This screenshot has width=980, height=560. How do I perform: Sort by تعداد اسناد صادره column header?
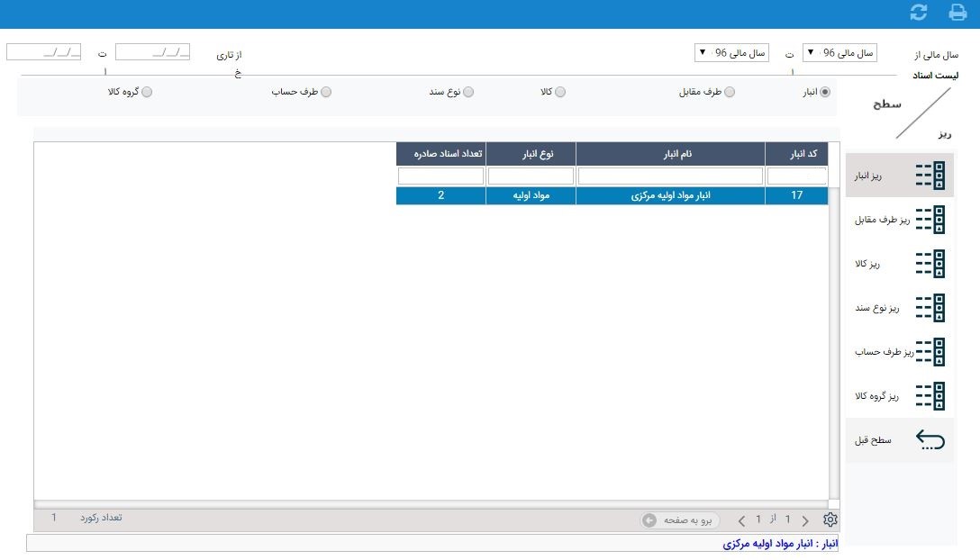(x=440, y=154)
